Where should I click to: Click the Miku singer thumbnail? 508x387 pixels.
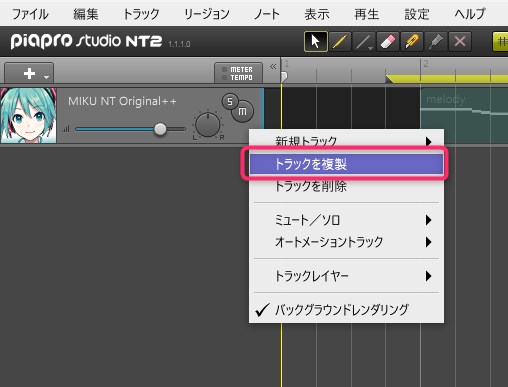28,115
